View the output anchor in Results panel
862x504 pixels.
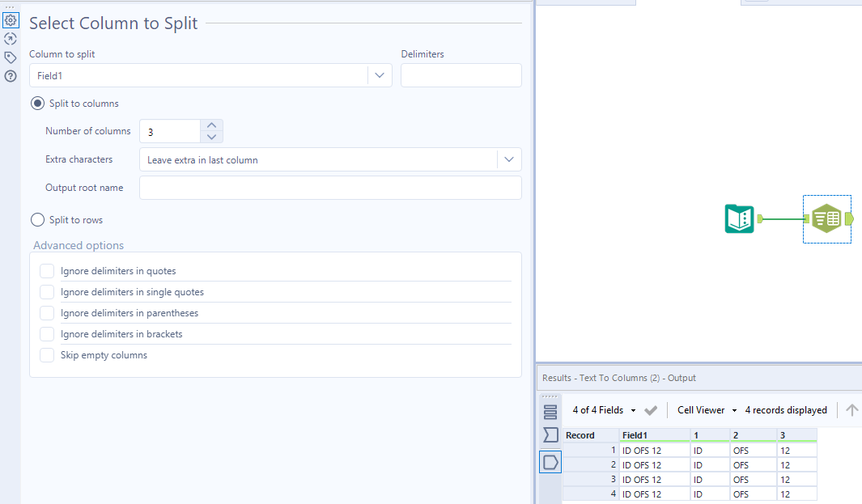pos(550,461)
